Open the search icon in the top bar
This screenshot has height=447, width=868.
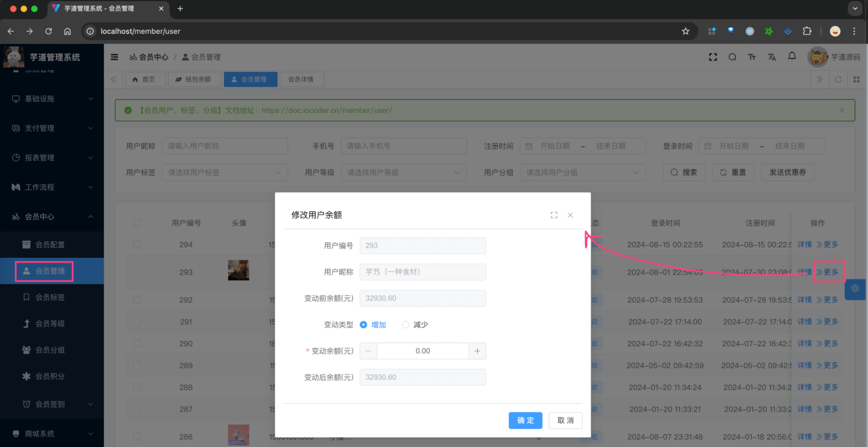(x=732, y=57)
